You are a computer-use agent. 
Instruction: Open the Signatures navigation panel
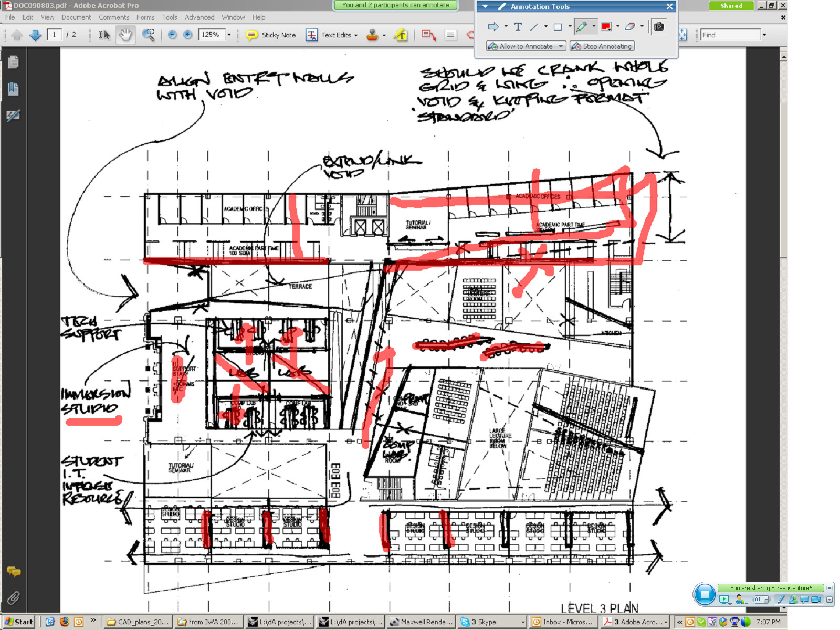(14, 115)
